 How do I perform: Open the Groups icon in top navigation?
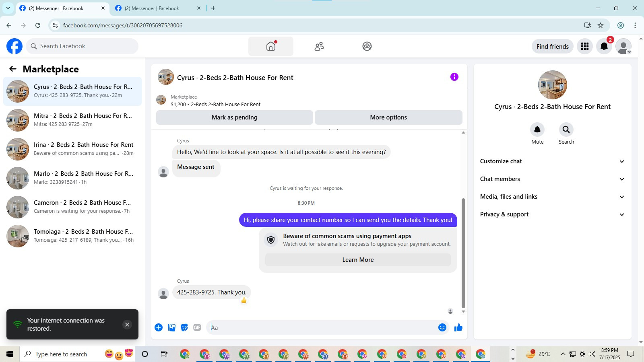pos(367,46)
